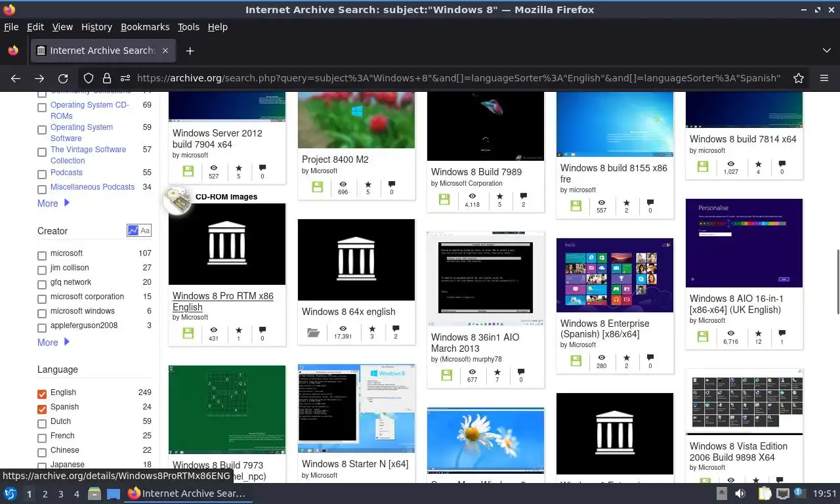Open the Bookmarks menu
Viewport: 840px width, 504px height.
coord(145,27)
